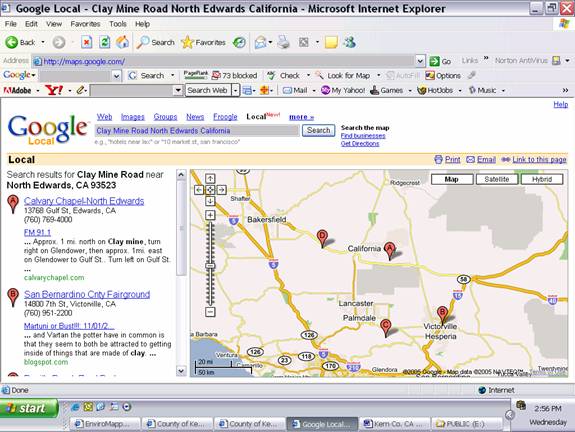Click the Google toolbar 73 blocked popup icon
Image resolution: width=575 pixels, height=432 pixels.
point(216,76)
